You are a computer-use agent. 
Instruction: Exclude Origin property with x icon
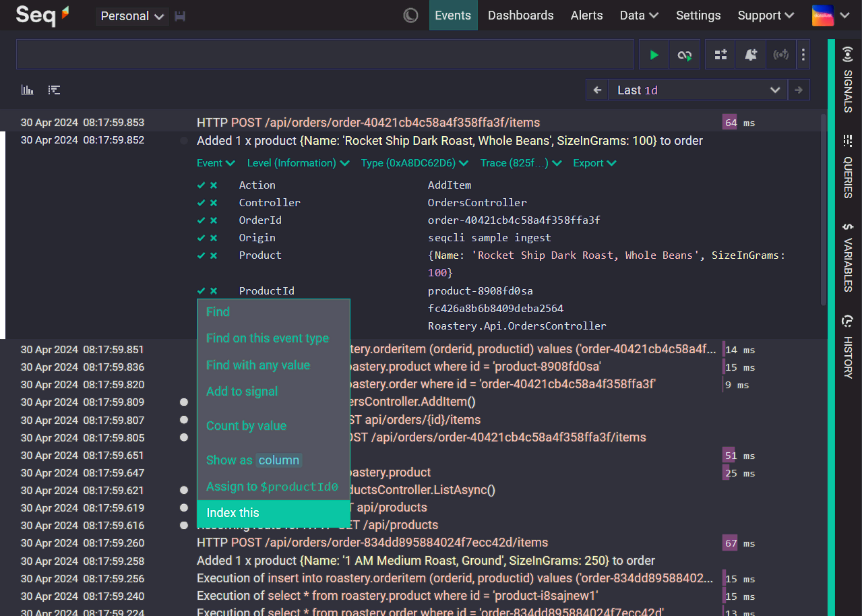[x=214, y=237]
